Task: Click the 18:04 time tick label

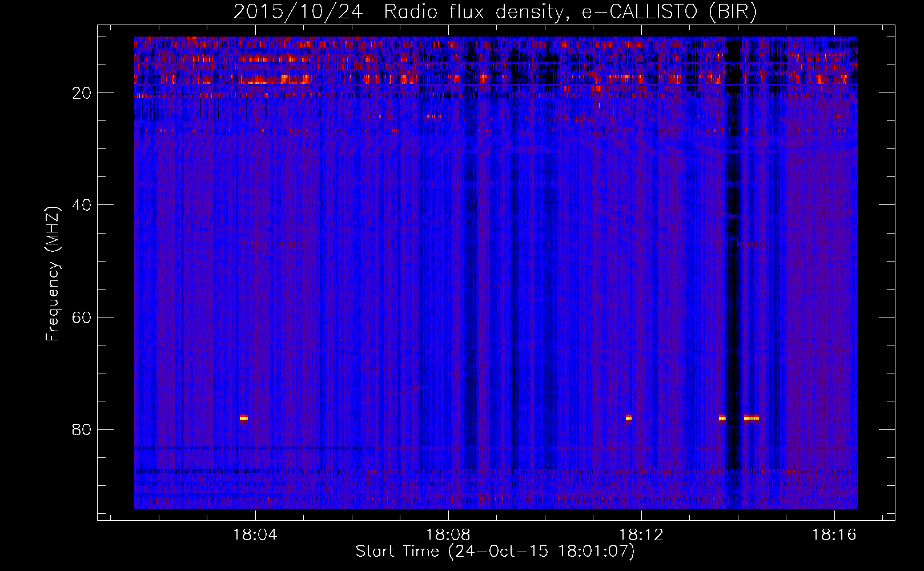Action: (255, 535)
